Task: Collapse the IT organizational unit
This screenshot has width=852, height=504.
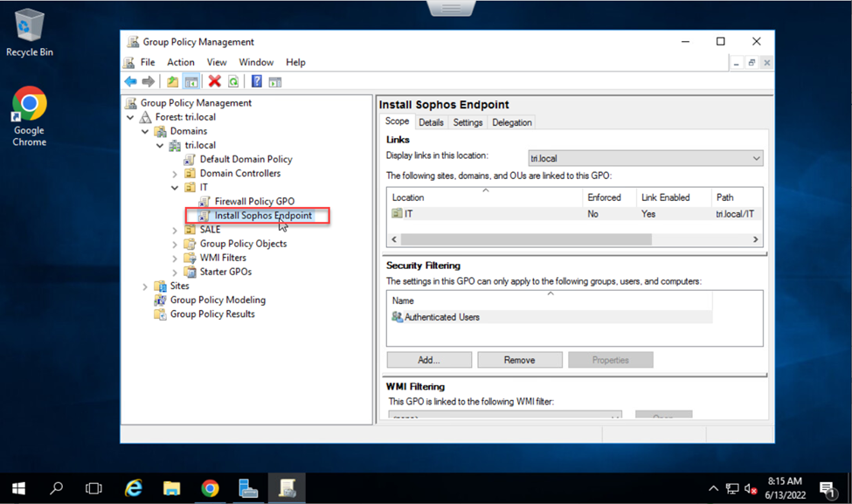Action: click(x=175, y=188)
